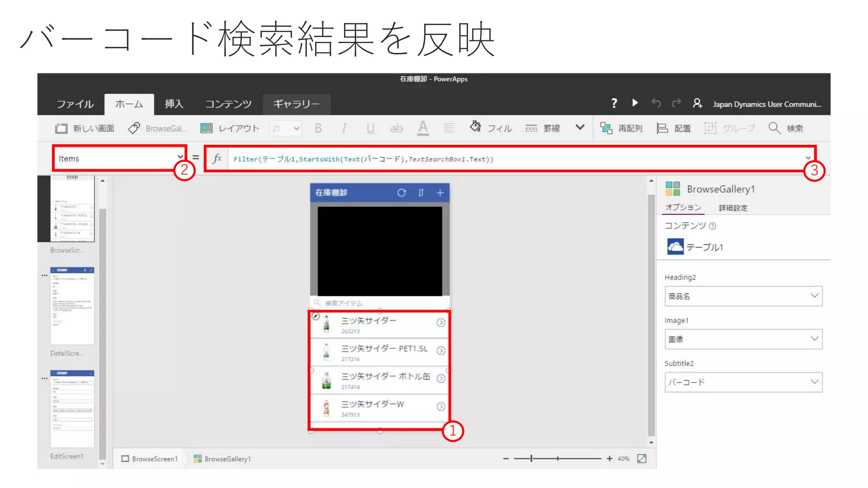Click the canvas vertical scrollbar

(651, 315)
